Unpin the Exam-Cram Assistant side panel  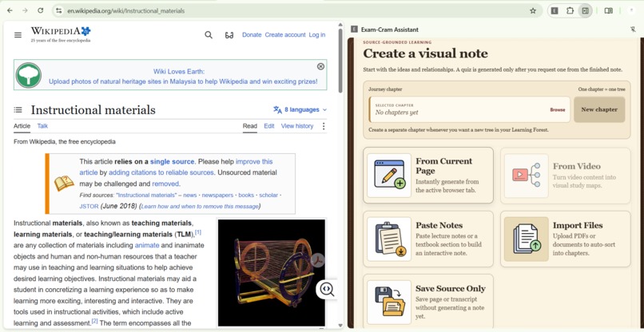tap(633, 30)
